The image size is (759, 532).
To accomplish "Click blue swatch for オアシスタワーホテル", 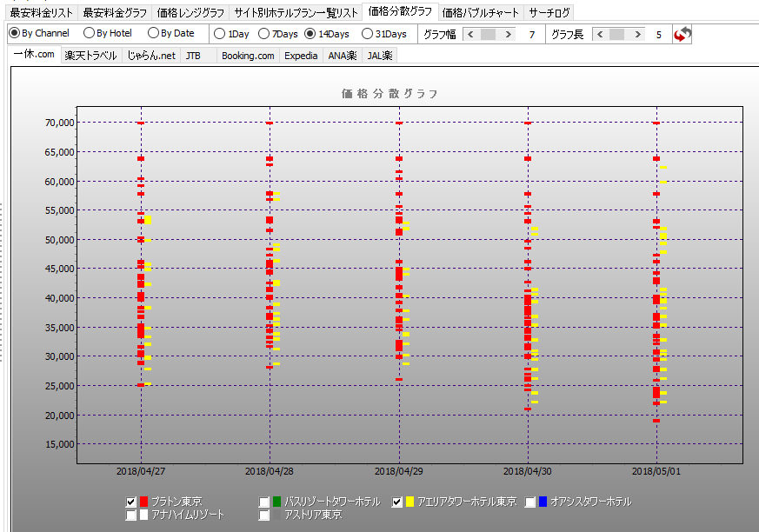I will click(543, 502).
